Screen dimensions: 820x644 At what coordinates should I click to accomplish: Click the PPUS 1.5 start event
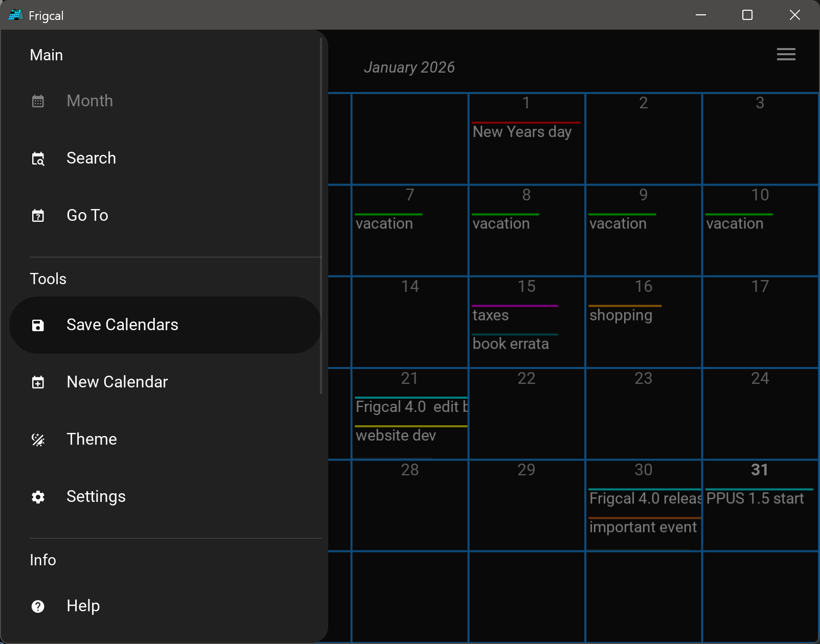[x=755, y=499]
